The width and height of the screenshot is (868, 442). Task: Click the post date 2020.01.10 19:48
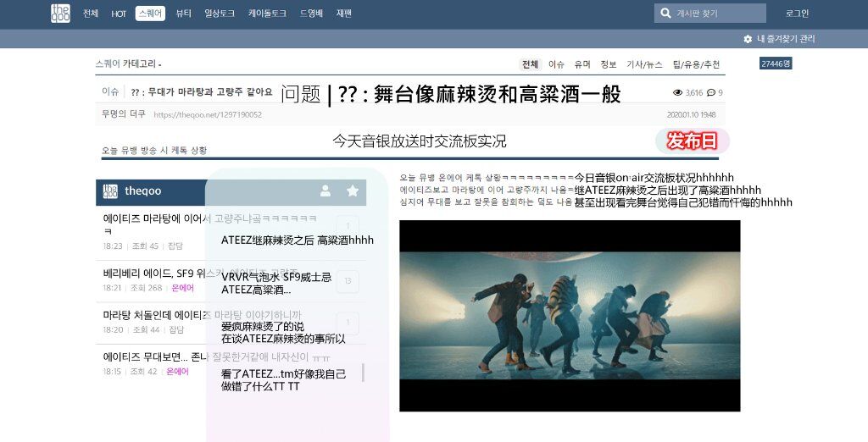click(x=692, y=114)
